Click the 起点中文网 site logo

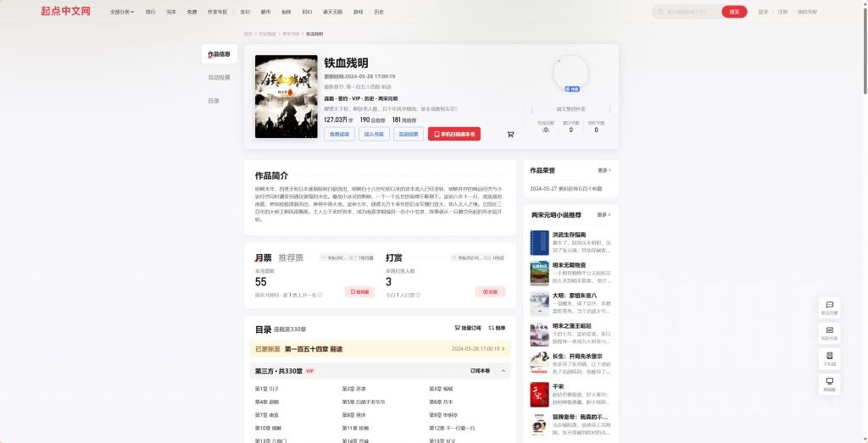tap(65, 11)
